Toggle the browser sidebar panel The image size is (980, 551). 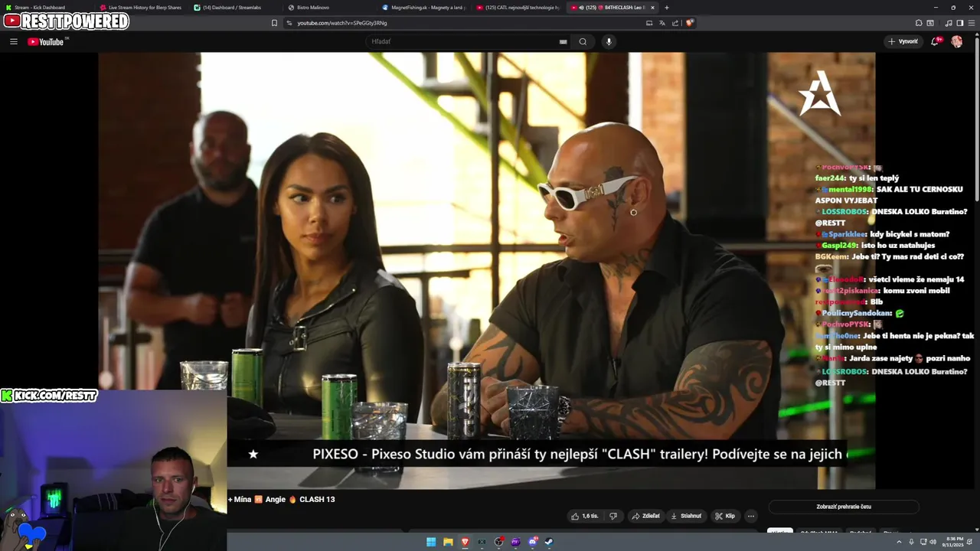tap(960, 23)
